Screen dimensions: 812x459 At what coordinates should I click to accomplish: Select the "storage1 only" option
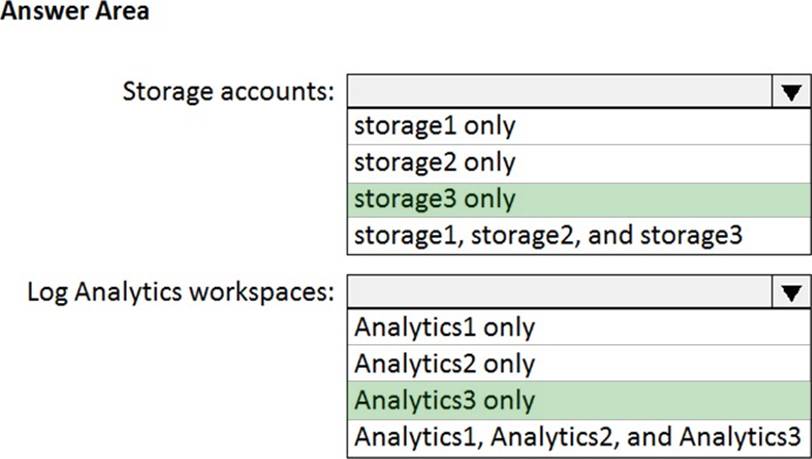tap(434, 126)
